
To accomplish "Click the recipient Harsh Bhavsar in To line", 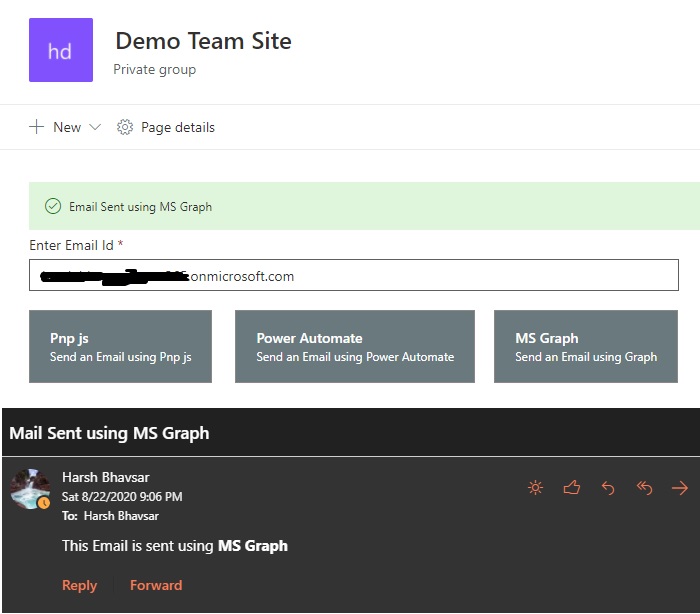I will 121,516.
